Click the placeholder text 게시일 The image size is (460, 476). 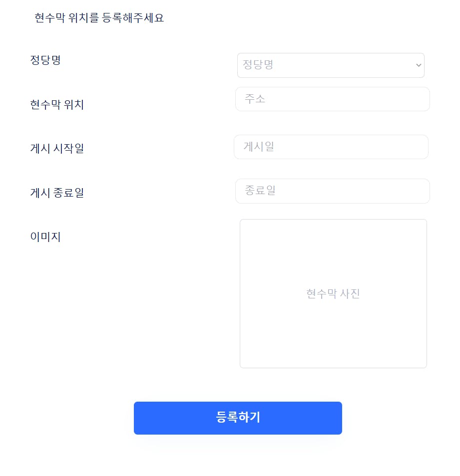(x=259, y=147)
